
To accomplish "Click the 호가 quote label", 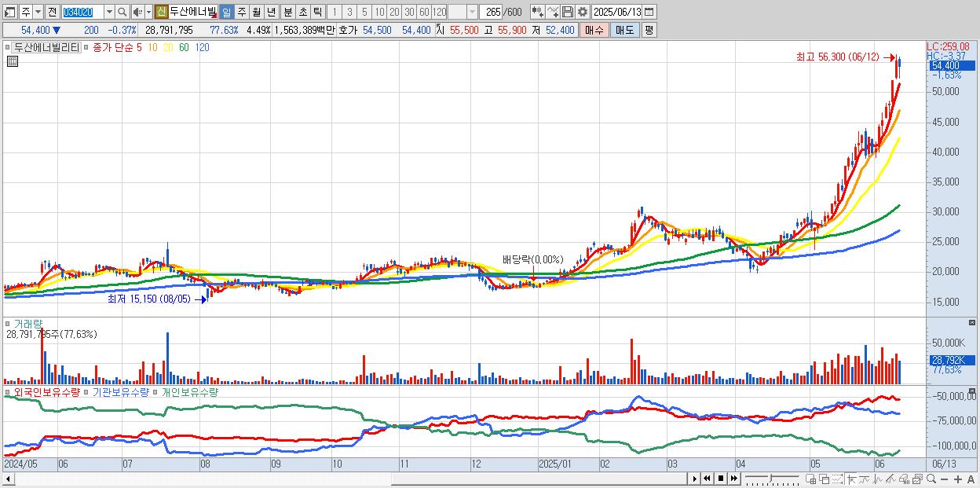I will pos(349,30).
